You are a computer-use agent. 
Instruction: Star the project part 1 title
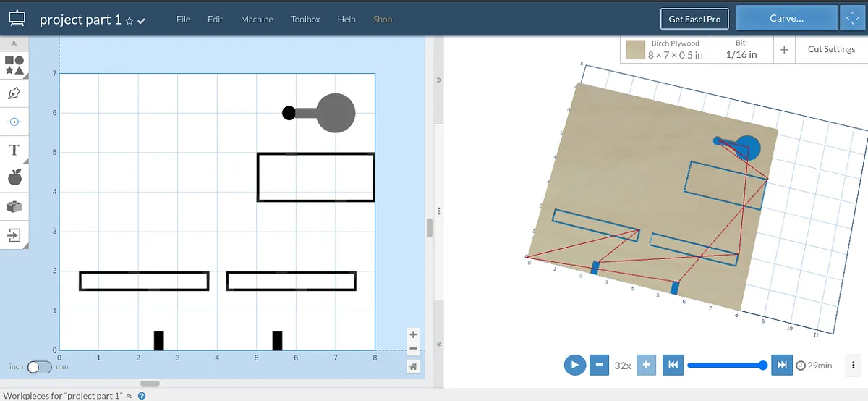[x=129, y=21]
